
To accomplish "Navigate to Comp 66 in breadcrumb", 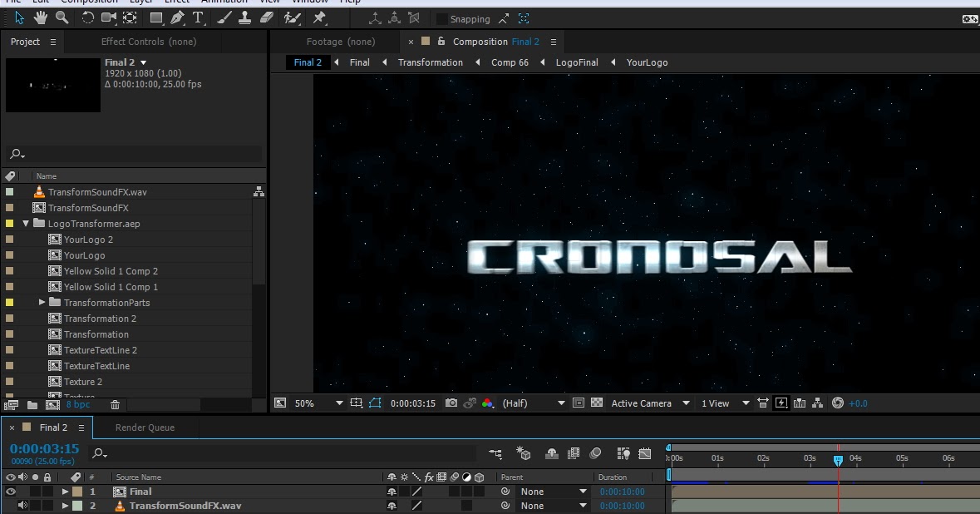I will 510,62.
